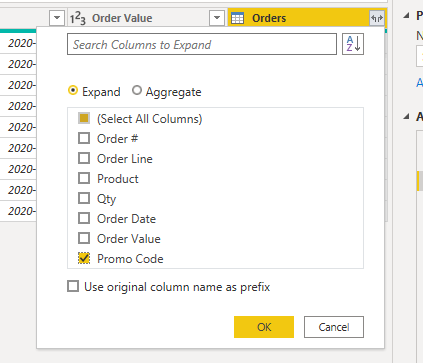Check the Order Value checkbox
The width and height of the screenshot is (423, 363).
(x=84, y=238)
